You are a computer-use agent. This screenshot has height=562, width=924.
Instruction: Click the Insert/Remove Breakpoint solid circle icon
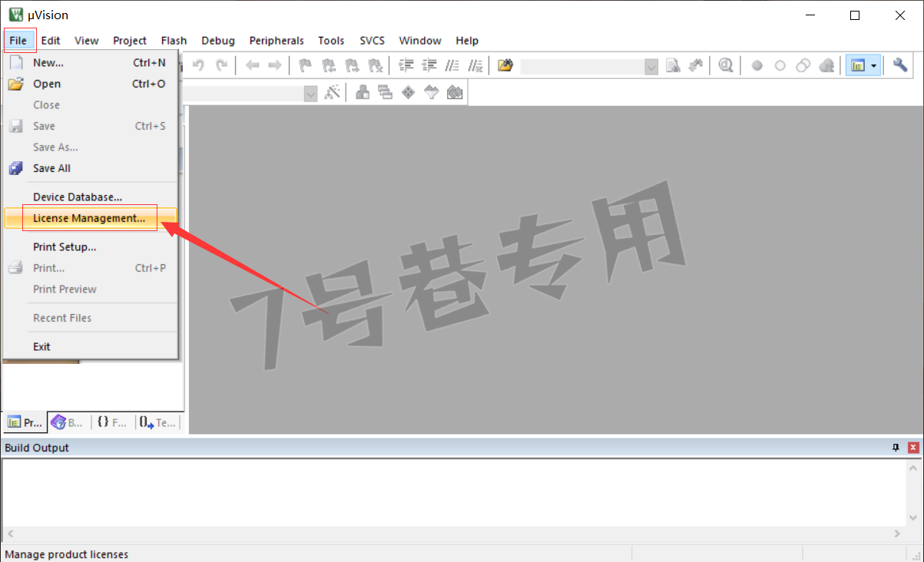pyautogui.click(x=757, y=65)
